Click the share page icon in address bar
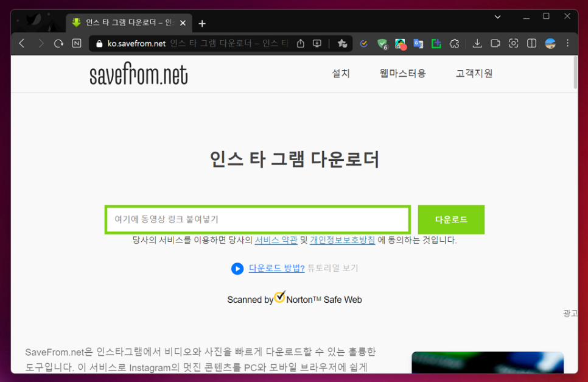This screenshot has height=382, width=588. point(300,43)
